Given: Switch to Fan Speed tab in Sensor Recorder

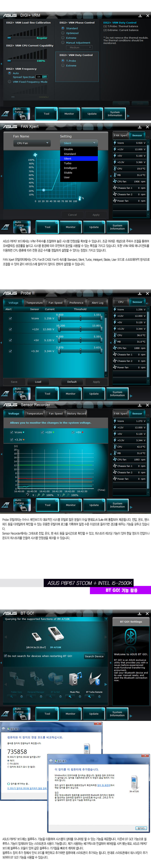Looking at the screenshot, I should [56, 413].
